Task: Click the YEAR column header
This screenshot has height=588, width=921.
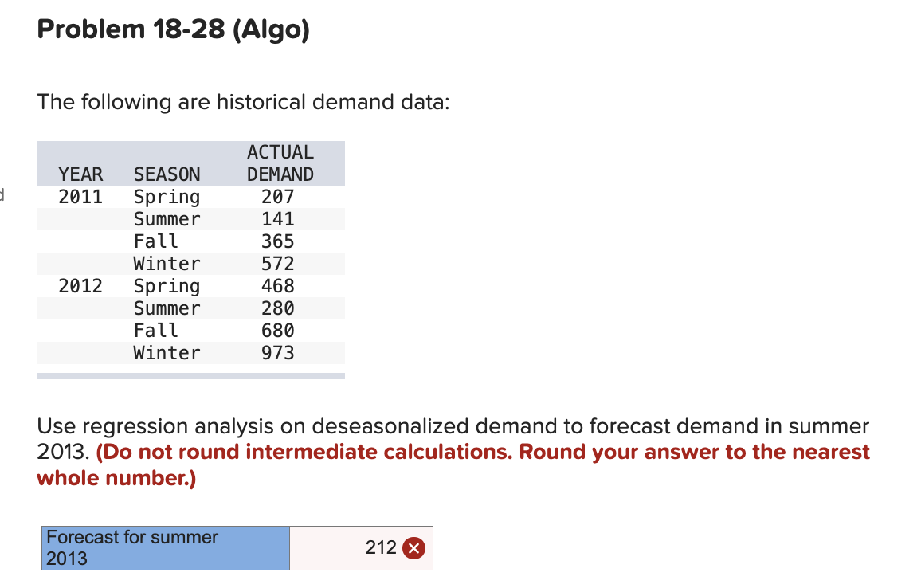Action: click(x=80, y=174)
